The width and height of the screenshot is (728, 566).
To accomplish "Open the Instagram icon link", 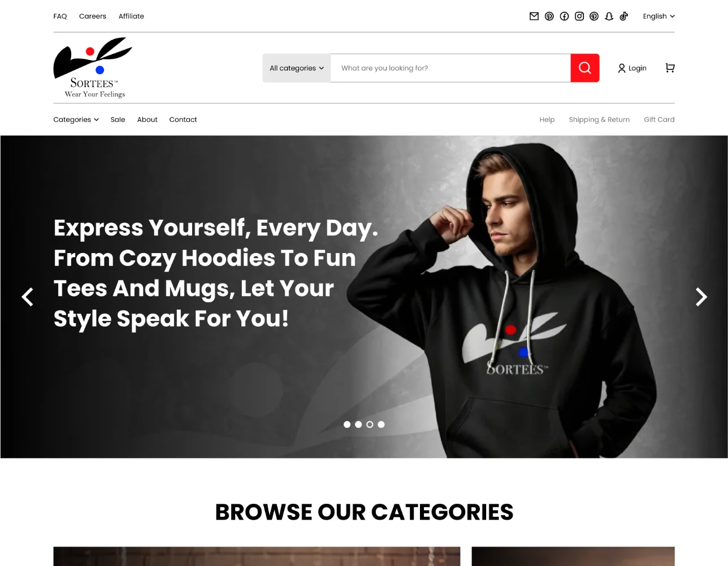I will coord(579,16).
